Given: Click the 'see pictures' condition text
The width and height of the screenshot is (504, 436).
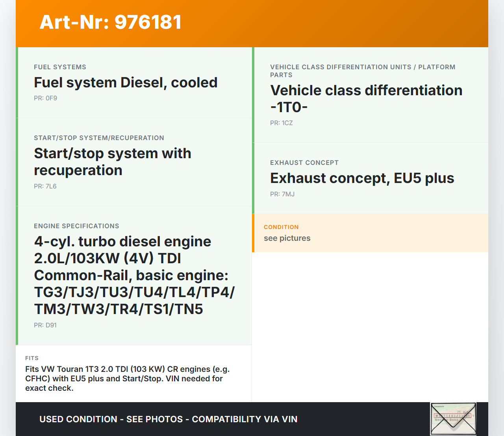Looking at the screenshot, I should pos(287,238).
